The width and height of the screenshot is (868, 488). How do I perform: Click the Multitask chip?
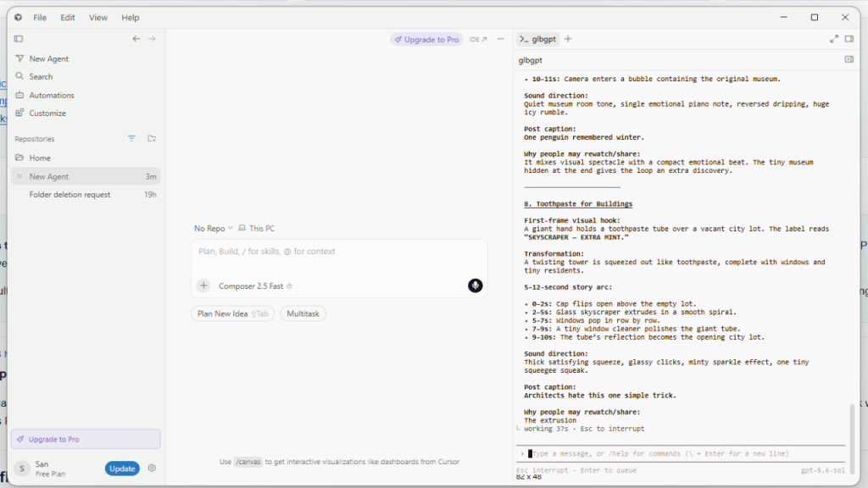(x=303, y=313)
